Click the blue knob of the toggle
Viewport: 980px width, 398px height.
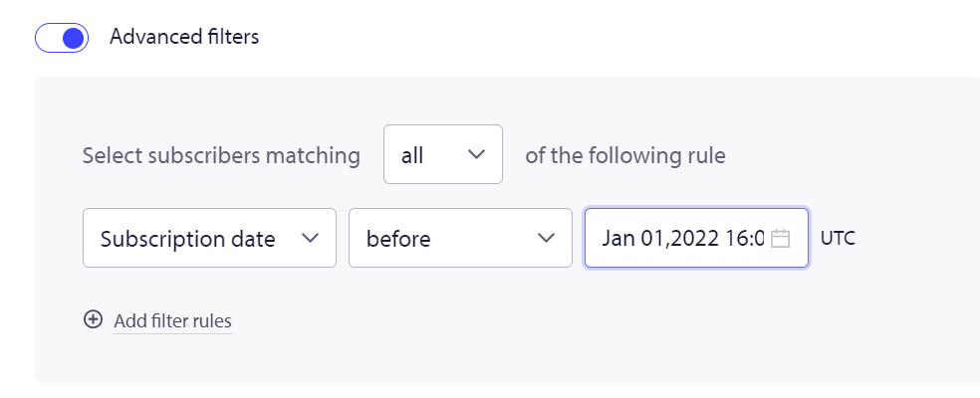(x=74, y=38)
